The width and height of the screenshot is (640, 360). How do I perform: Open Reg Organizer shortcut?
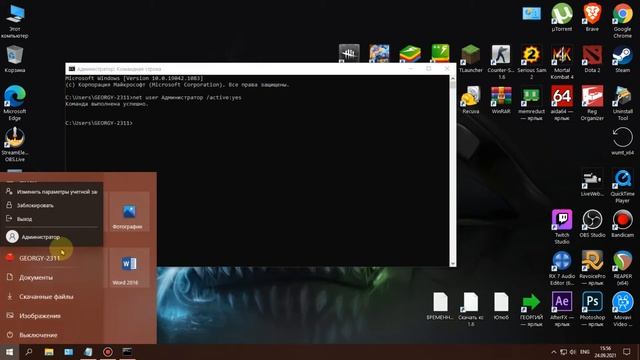tap(592, 103)
